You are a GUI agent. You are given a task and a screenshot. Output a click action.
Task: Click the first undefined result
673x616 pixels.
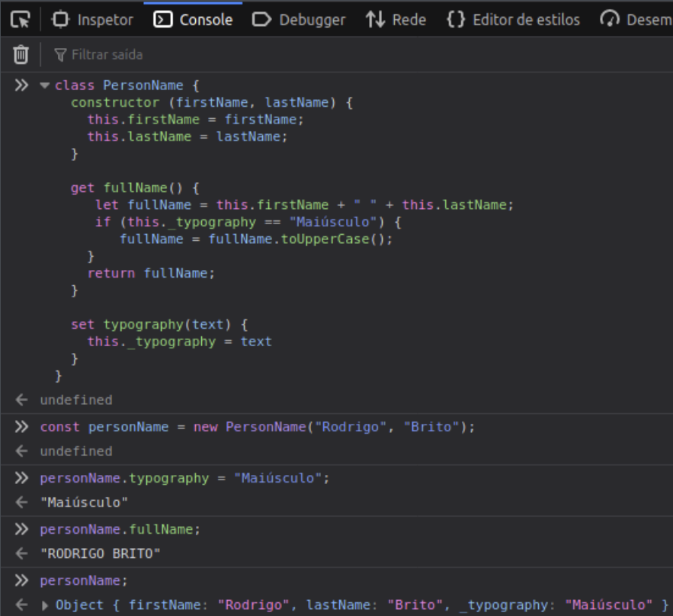(x=75, y=399)
